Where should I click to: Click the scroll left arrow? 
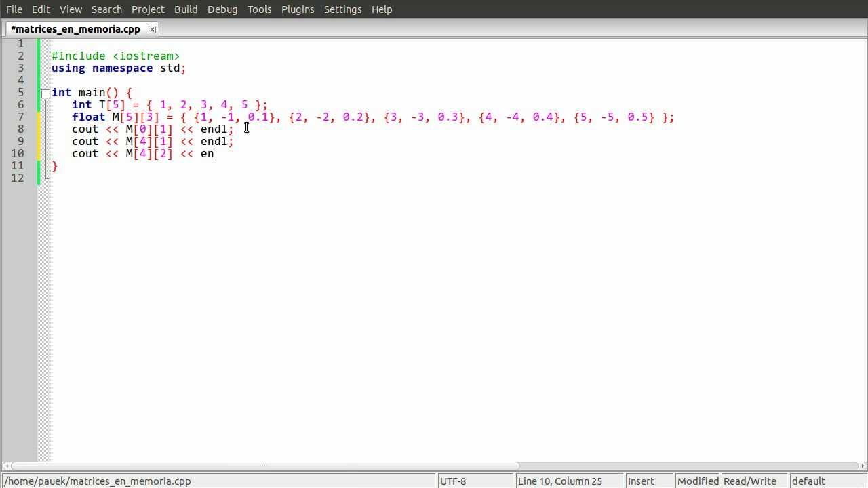[6, 466]
